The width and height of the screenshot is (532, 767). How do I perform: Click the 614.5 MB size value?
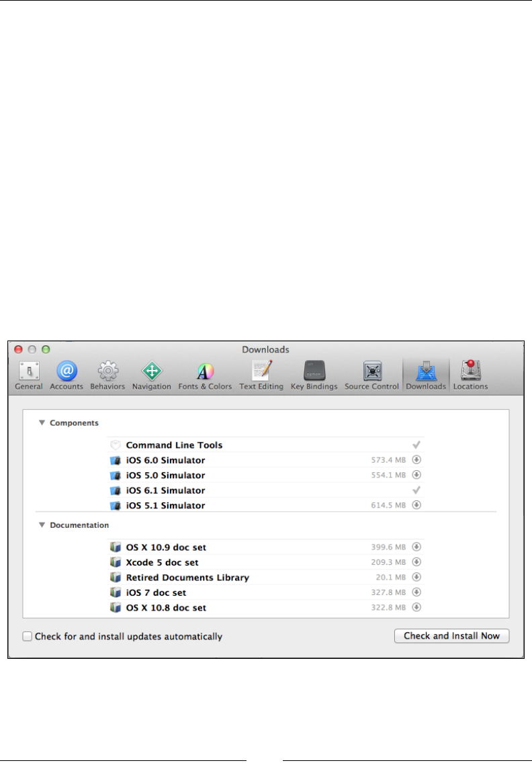(388, 505)
